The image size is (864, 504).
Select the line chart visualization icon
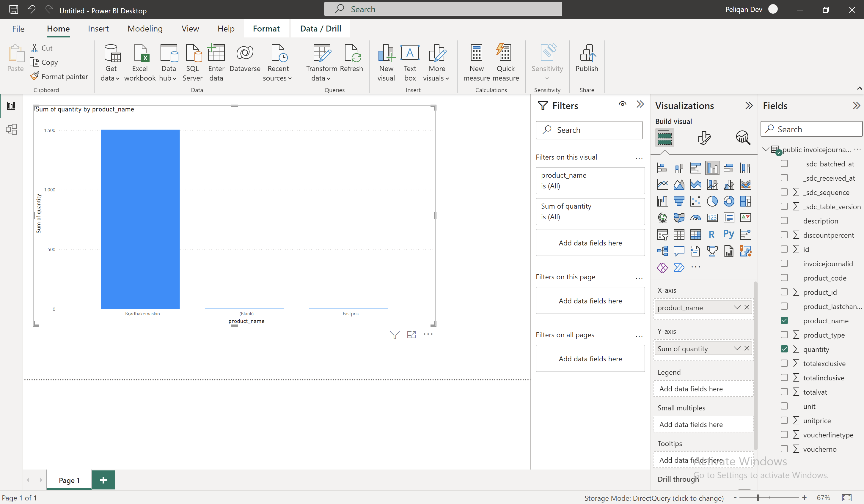tap(662, 185)
